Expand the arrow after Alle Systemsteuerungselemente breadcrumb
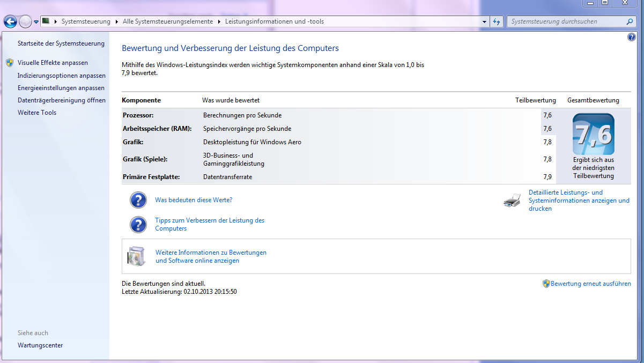The height and width of the screenshot is (363, 644). (x=218, y=21)
